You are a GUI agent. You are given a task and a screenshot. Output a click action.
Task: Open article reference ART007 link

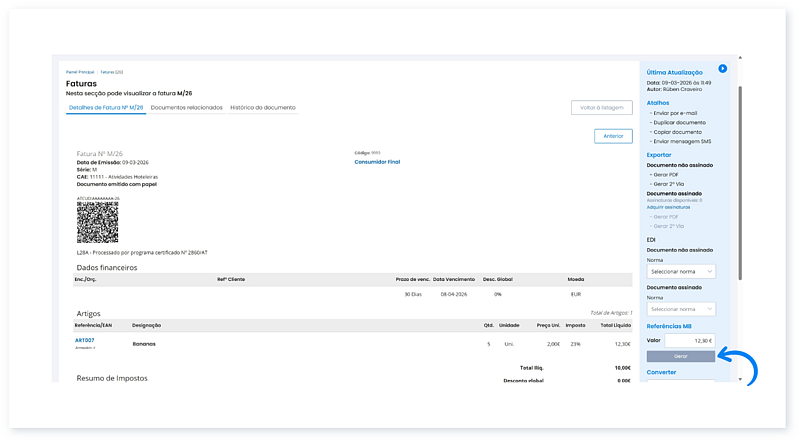tap(84, 340)
